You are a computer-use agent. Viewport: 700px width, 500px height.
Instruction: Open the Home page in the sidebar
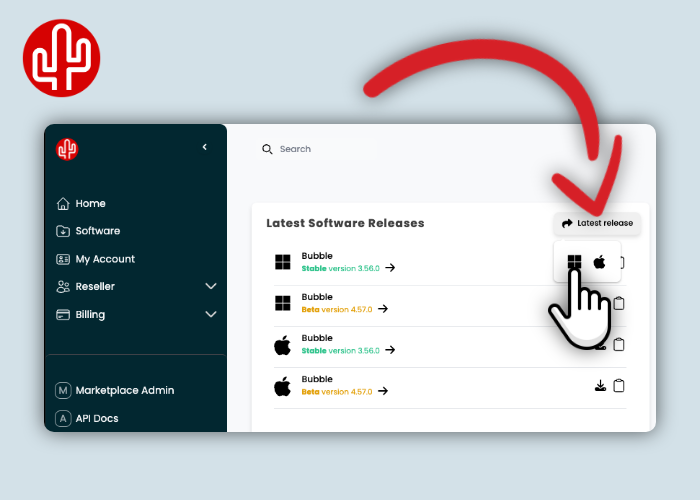90,203
